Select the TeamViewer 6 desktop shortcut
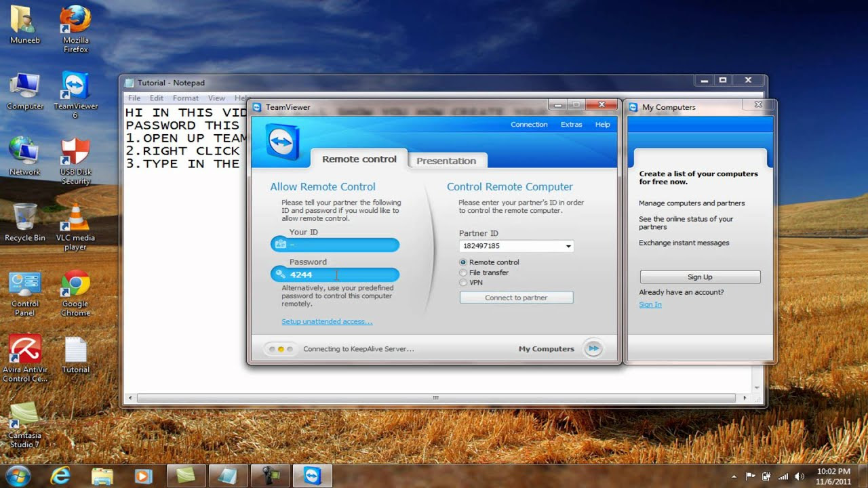868x488 pixels. coord(75,95)
